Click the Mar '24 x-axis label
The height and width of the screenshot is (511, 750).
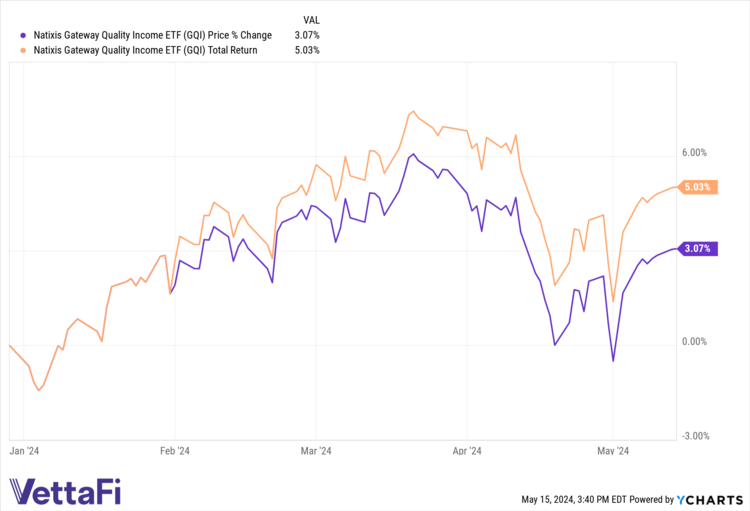tap(317, 451)
